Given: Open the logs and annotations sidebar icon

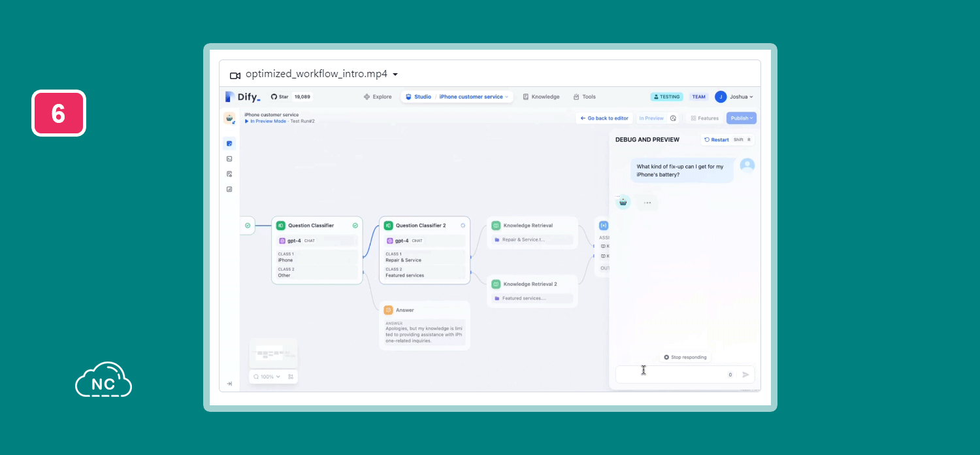Looking at the screenshot, I should [x=229, y=174].
